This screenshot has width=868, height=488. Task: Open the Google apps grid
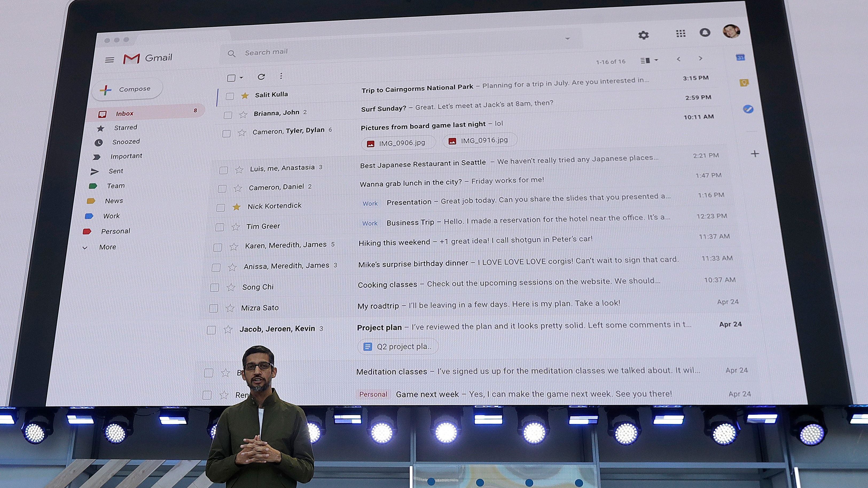point(681,34)
